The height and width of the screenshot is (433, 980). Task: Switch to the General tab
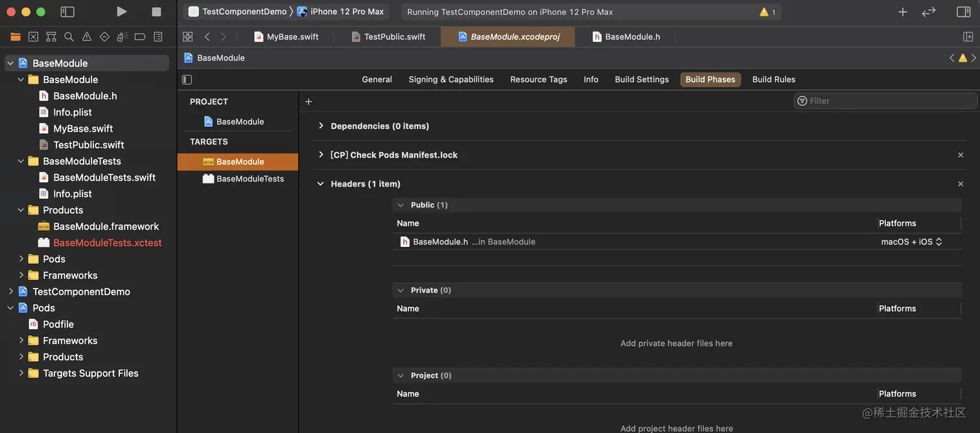377,79
